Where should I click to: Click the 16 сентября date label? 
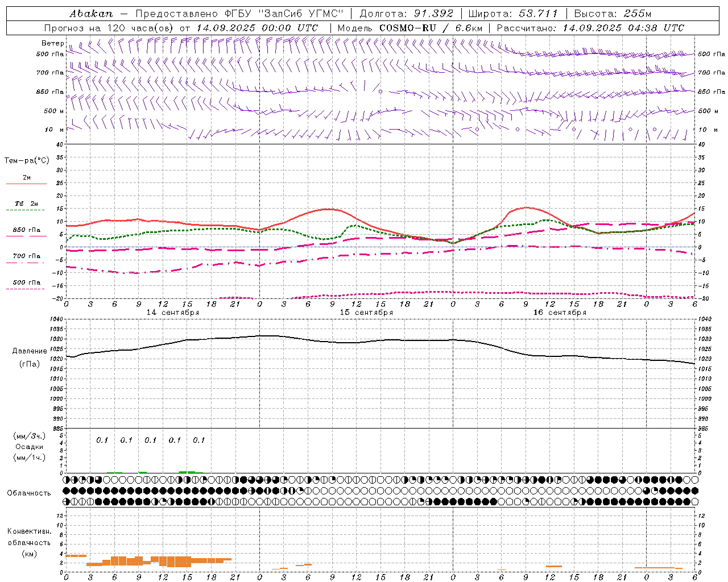[560, 312]
